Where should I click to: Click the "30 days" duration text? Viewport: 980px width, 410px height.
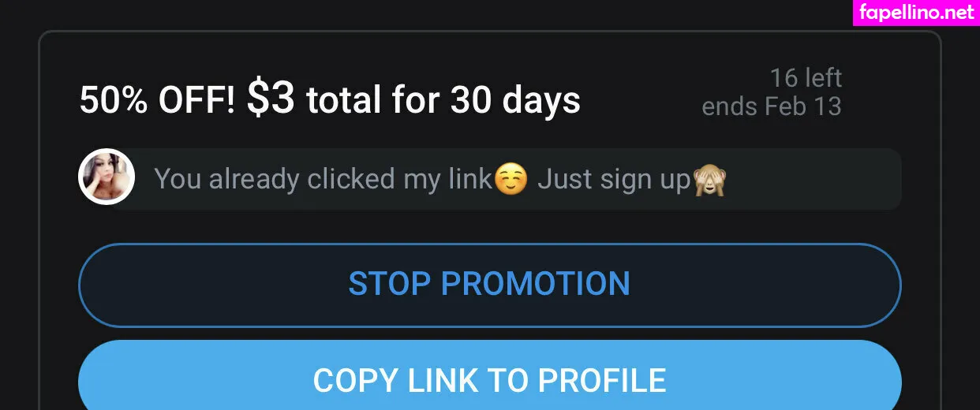515,101
